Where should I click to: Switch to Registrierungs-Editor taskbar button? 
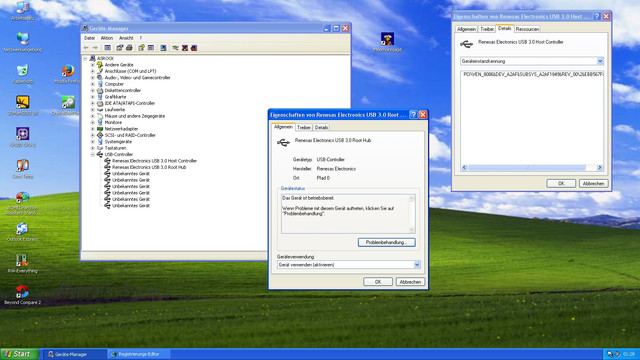point(139,354)
